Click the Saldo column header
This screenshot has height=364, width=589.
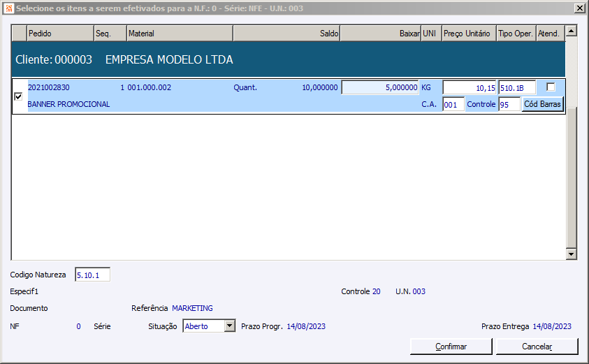tap(286, 34)
